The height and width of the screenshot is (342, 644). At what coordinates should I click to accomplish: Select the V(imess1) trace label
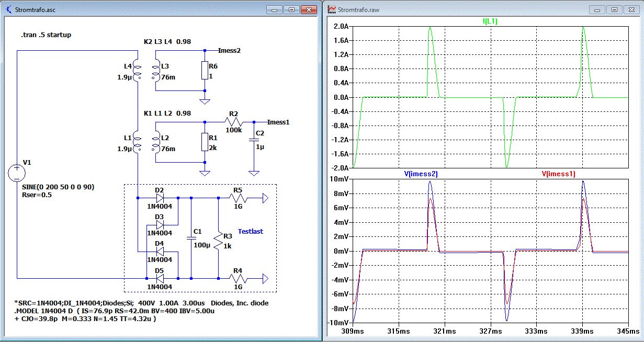pos(560,174)
